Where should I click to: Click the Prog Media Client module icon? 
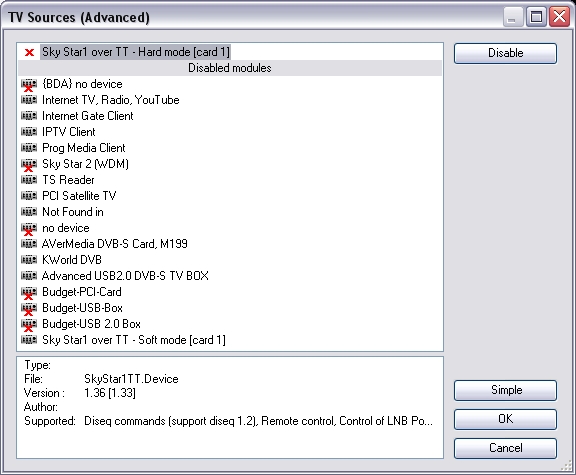tap(29, 148)
